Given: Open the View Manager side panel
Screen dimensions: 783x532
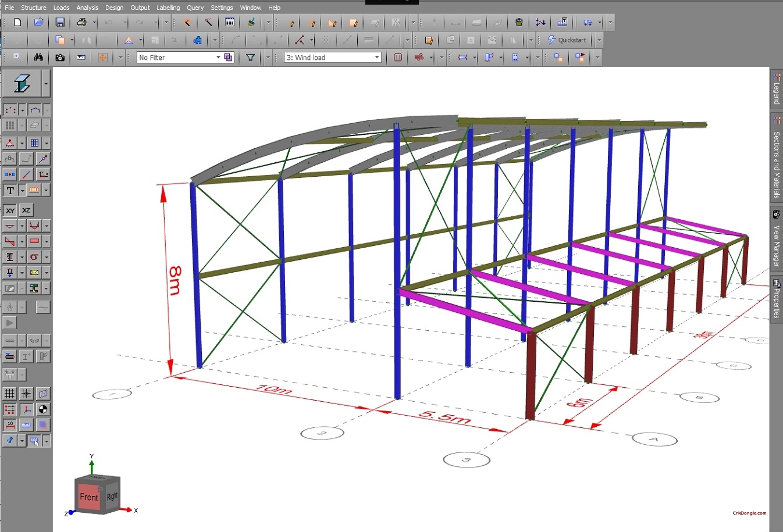Looking at the screenshot, I should pyautogui.click(x=777, y=238).
